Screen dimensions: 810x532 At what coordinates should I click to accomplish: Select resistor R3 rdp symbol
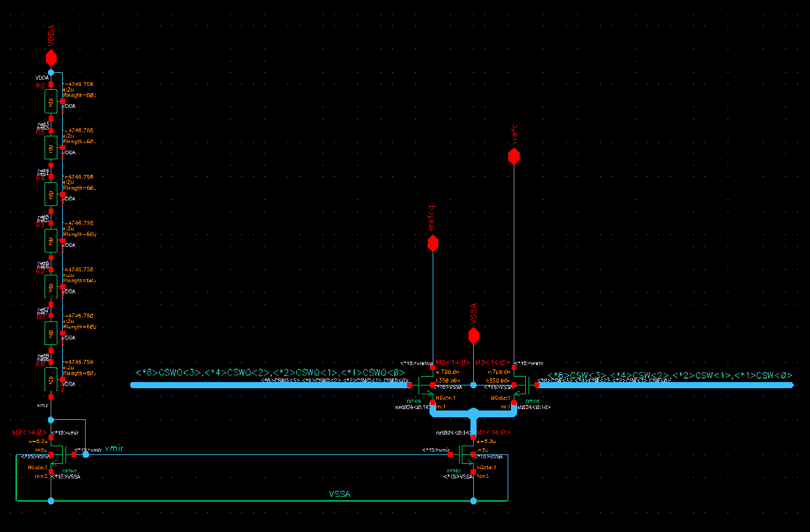point(51,239)
